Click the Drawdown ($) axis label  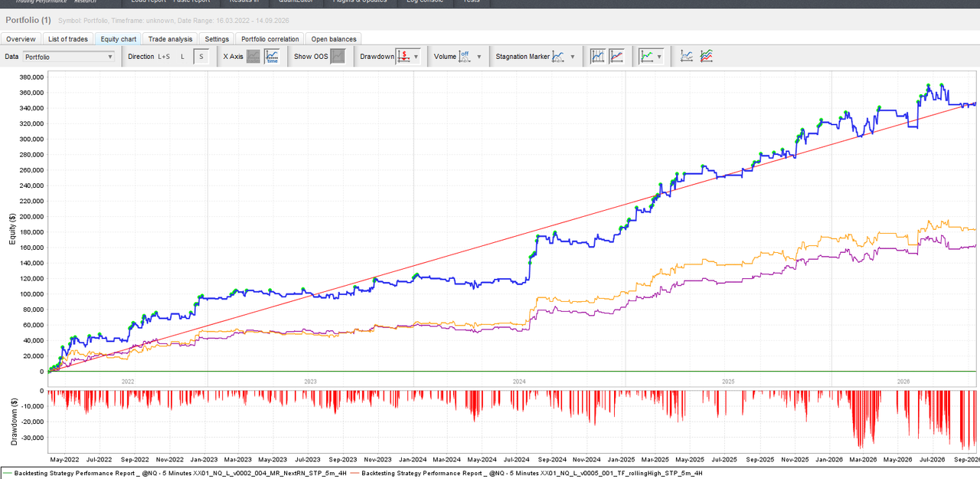[x=12, y=421]
